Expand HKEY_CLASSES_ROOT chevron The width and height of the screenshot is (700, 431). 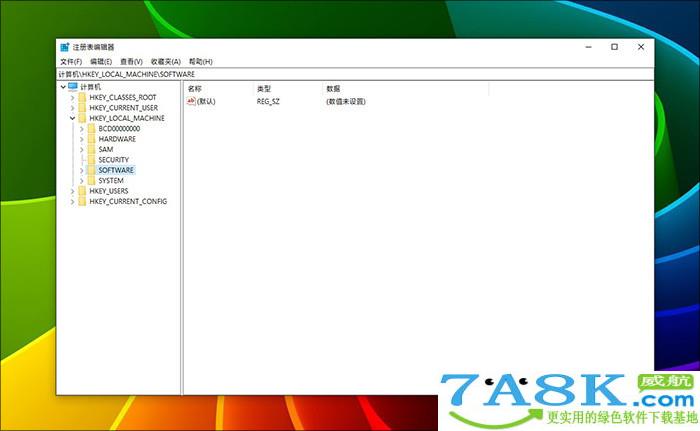point(72,97)
